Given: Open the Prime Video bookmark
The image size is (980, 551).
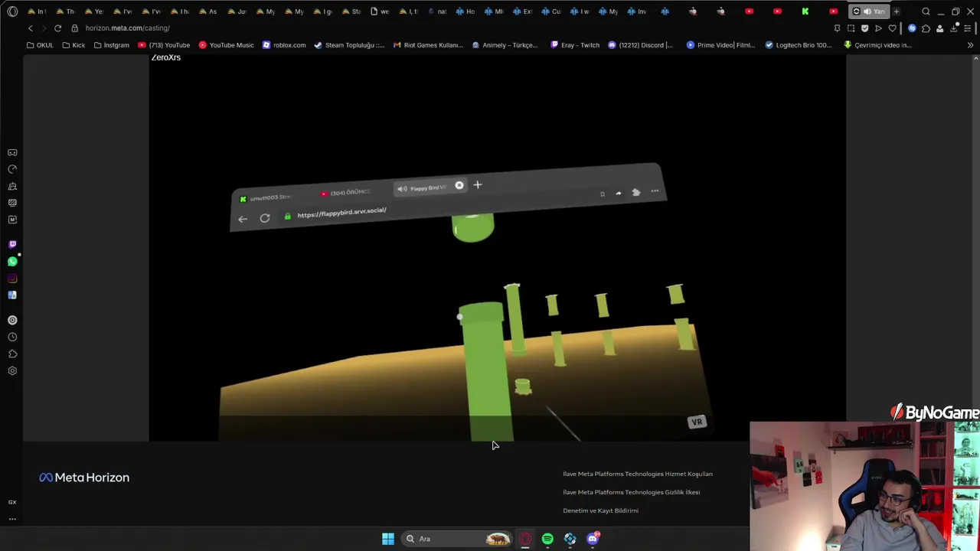Looking at the screenshot, I should pyautogui.click(x=720, y=45).
